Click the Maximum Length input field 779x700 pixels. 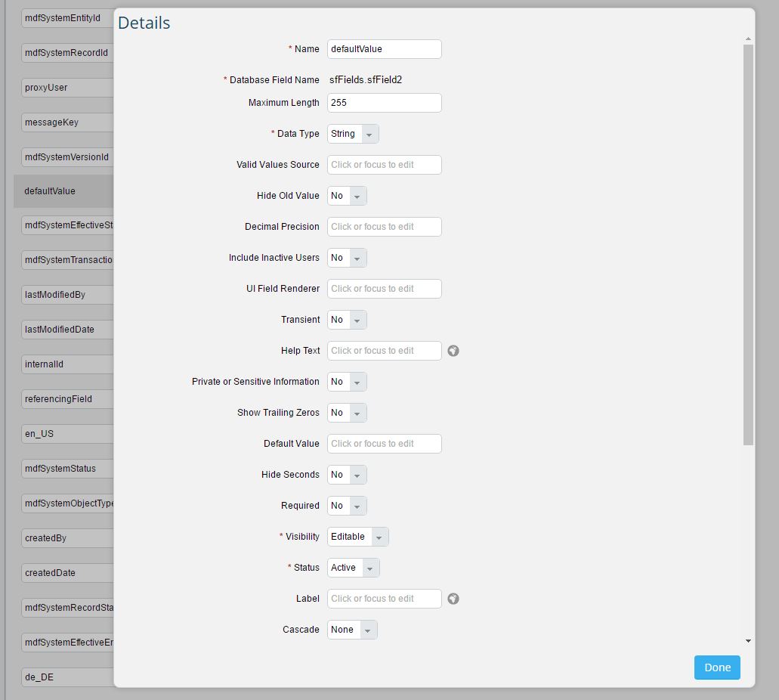384,103
